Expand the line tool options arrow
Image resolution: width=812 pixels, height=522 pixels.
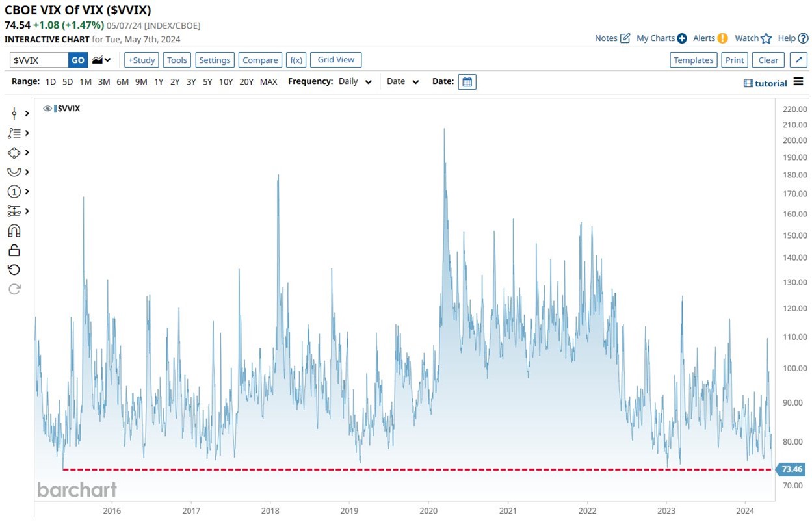pyautogui.click(x=27, y=113)
